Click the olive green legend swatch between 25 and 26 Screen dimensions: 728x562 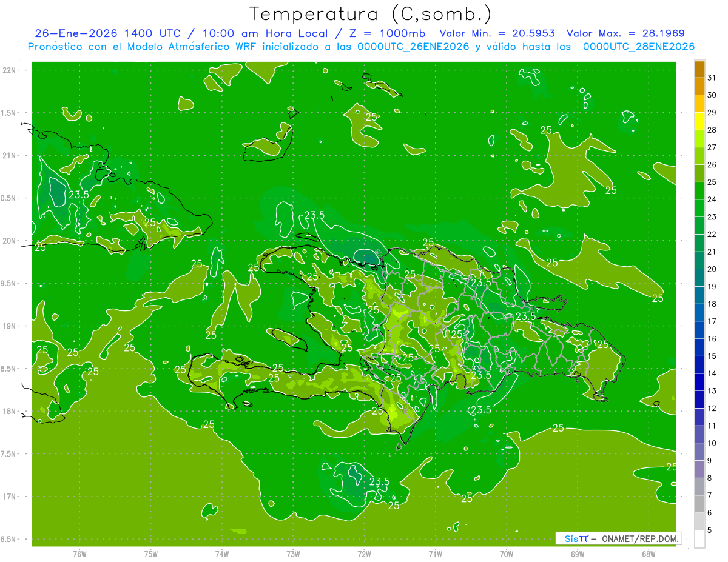(x=699, y=173)
